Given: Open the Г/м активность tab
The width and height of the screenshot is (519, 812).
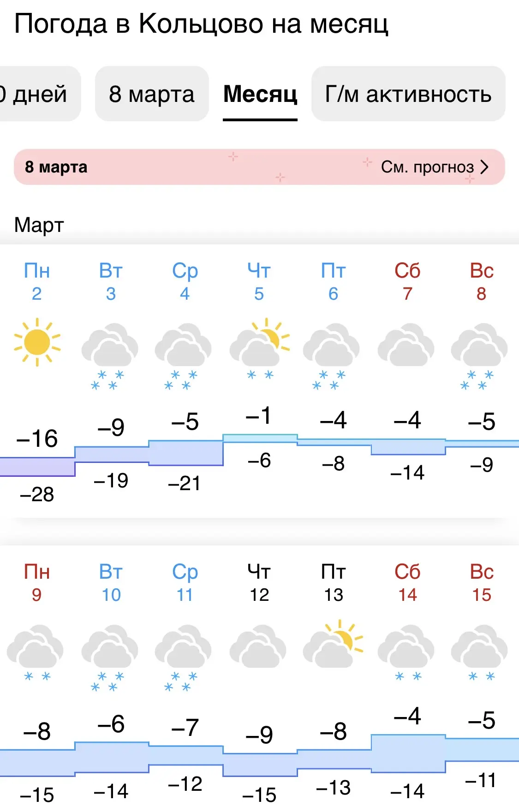Looking at the screenshot, I should click(408, 94).
